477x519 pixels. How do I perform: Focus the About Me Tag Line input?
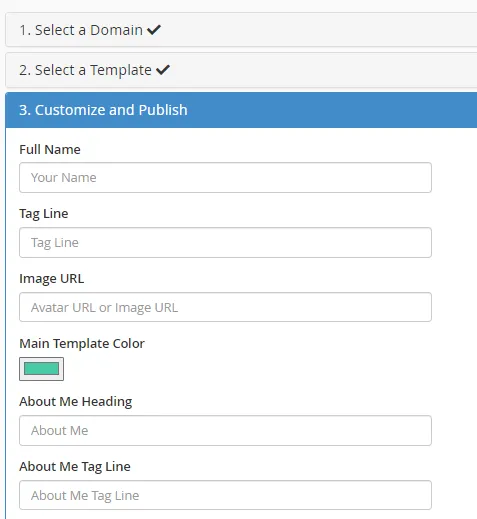click(225, 495)
